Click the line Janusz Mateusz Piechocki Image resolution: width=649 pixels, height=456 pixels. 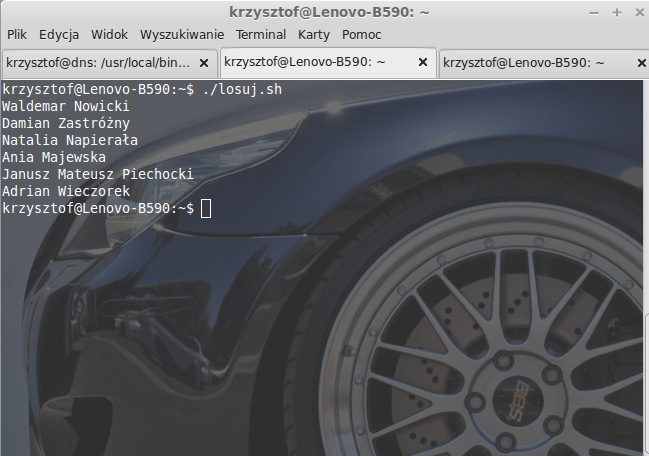coord(98,174)
